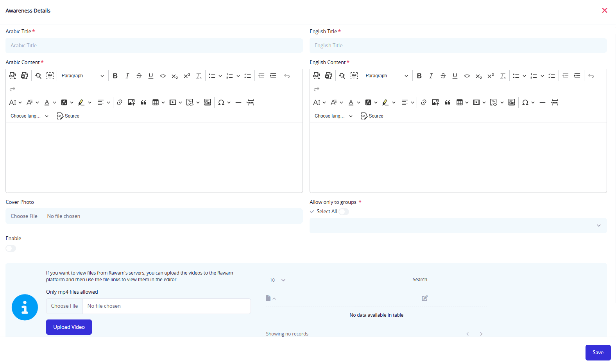
Task: Click Find and Replace in English editor
Action: [x=342, y=76]
